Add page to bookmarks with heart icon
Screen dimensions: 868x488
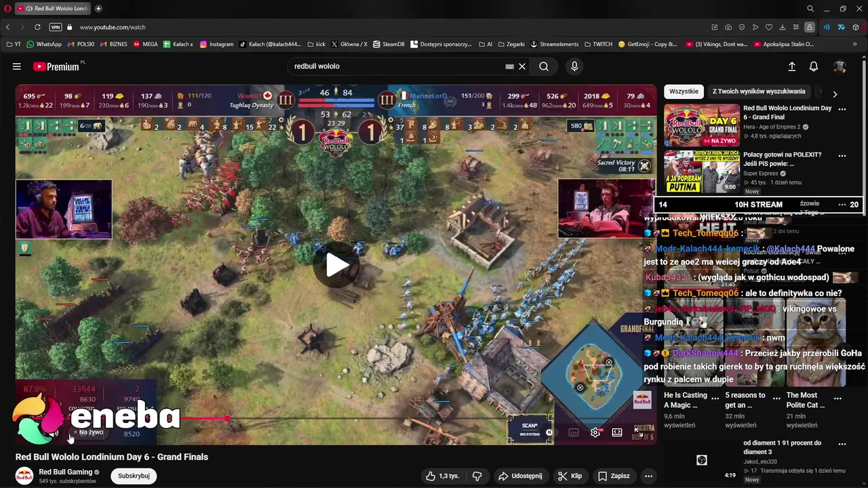click(x=769, y=27)
